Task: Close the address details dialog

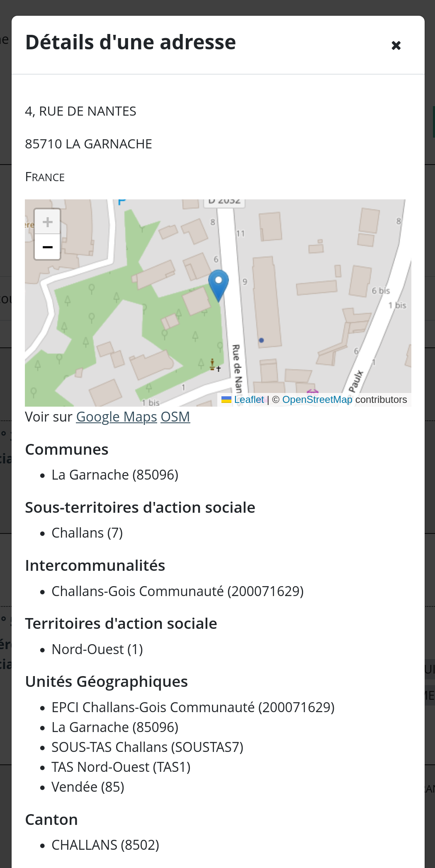Action: [396, 45]
